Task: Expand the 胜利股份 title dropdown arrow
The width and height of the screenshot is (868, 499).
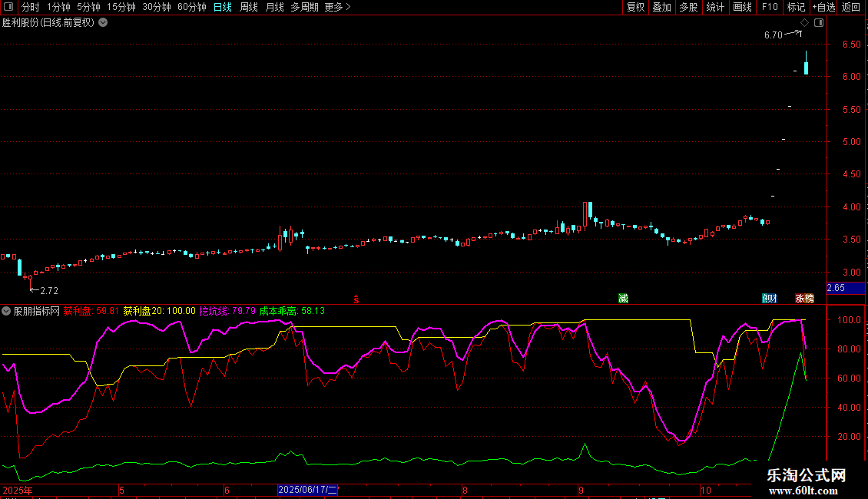Action: click(x=103, y=22)
